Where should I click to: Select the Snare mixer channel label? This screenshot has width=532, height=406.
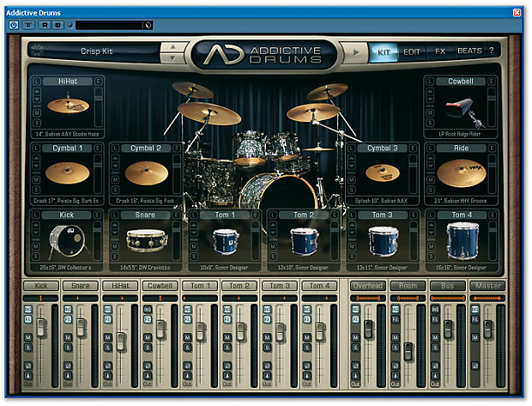tap(81, 286)
